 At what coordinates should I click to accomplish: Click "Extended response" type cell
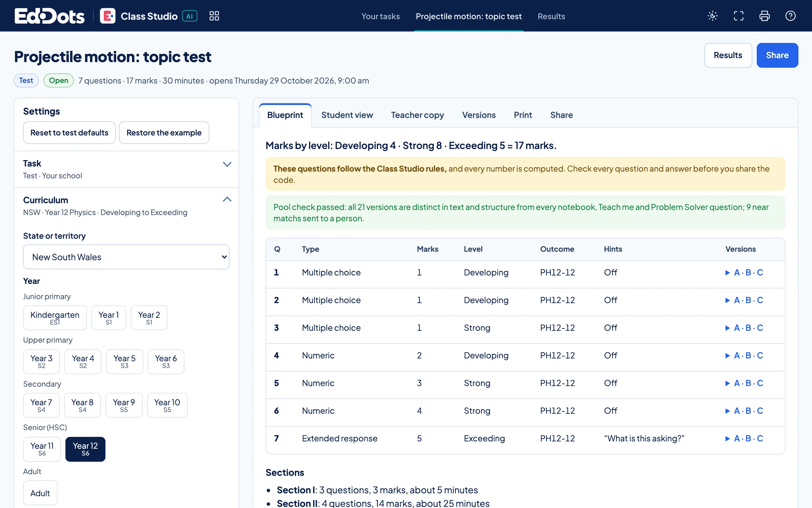[x=339, y=439]
